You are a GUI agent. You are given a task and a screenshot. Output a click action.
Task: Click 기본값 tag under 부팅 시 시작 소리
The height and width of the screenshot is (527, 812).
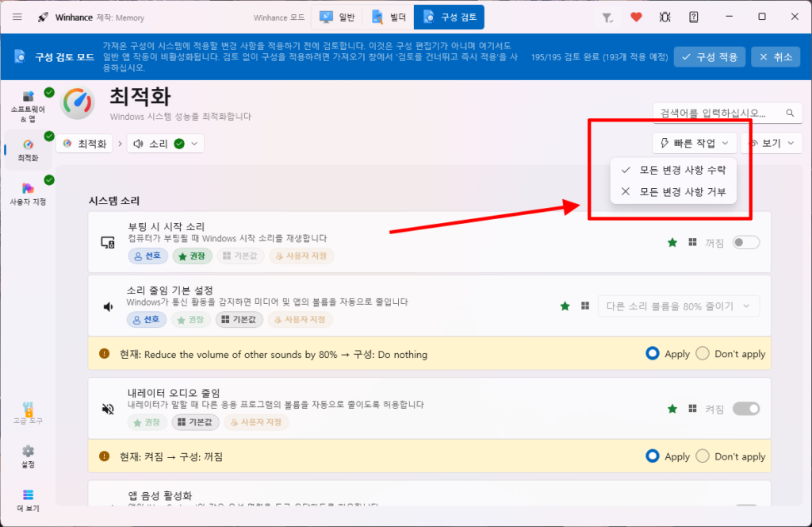click(240, 256)
